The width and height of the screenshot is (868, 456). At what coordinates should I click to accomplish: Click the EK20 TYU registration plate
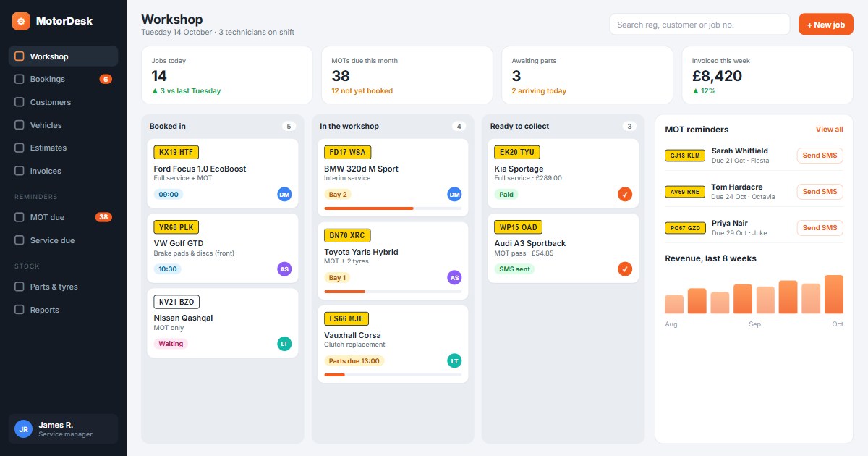517,152
